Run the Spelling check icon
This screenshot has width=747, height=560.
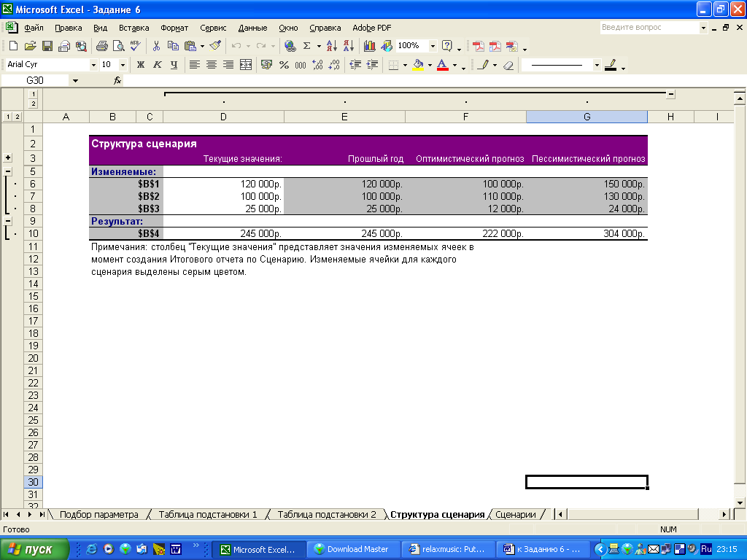pos(135,46)
